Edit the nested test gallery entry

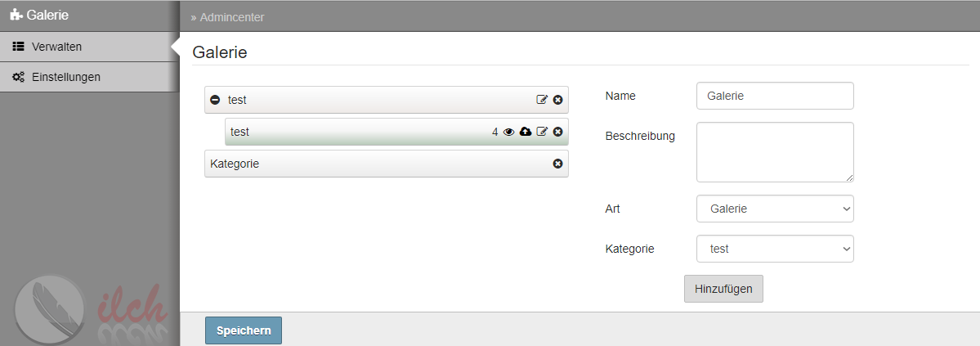click(x=542, y=132)
